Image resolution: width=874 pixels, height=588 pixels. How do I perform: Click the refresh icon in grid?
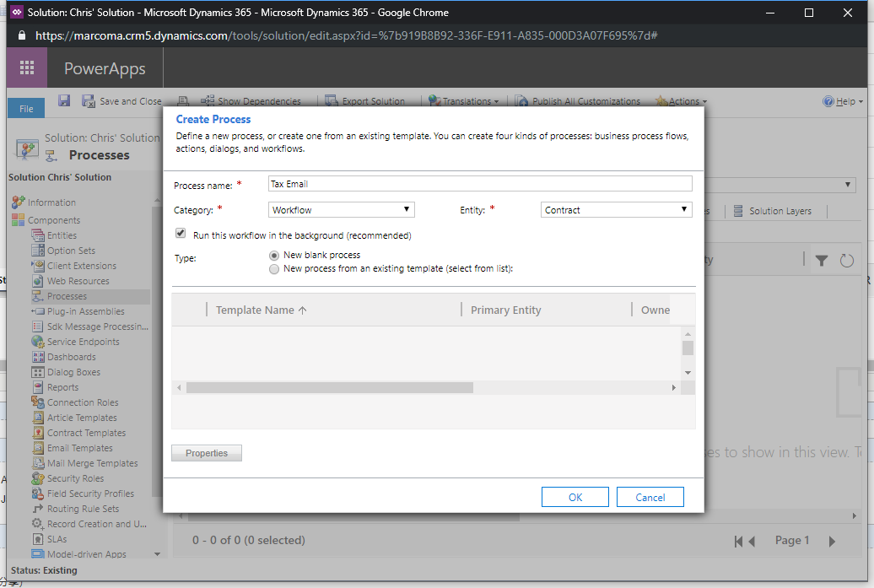tap(847, 260)
